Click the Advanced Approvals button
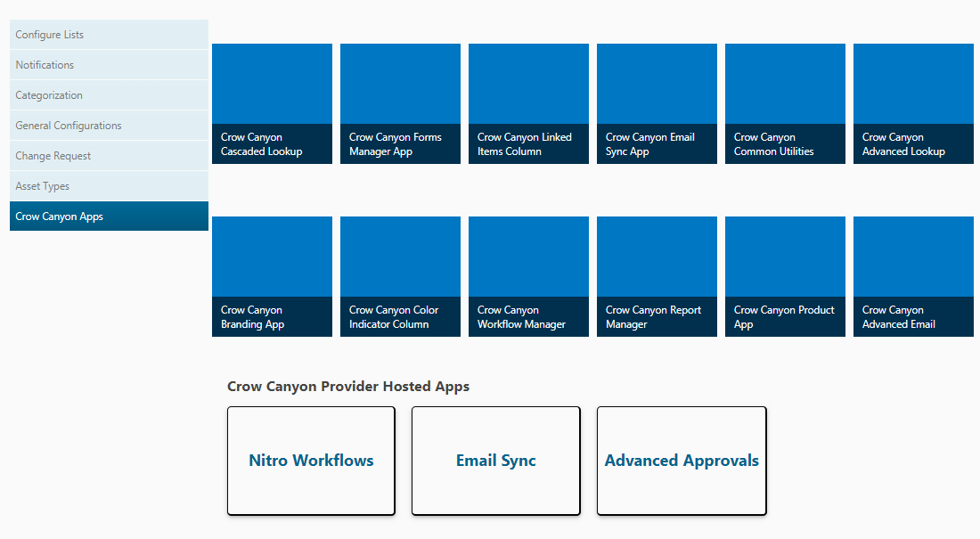 pos(682,461)
